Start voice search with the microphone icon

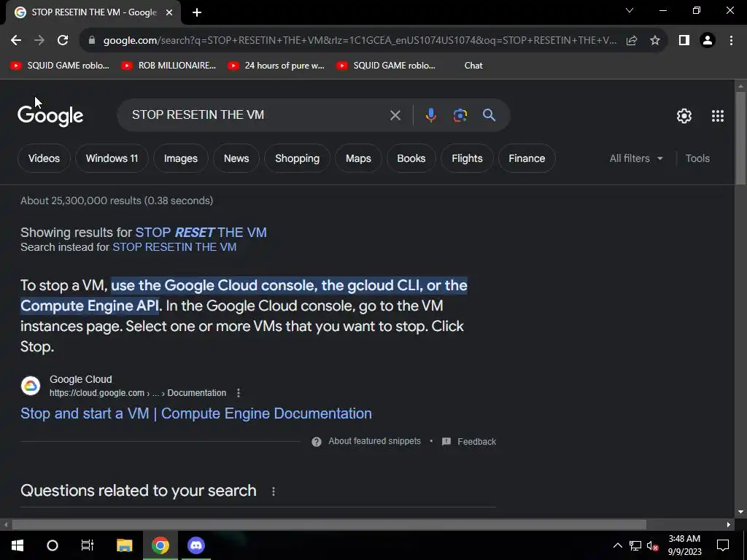[x=430, y=115]
